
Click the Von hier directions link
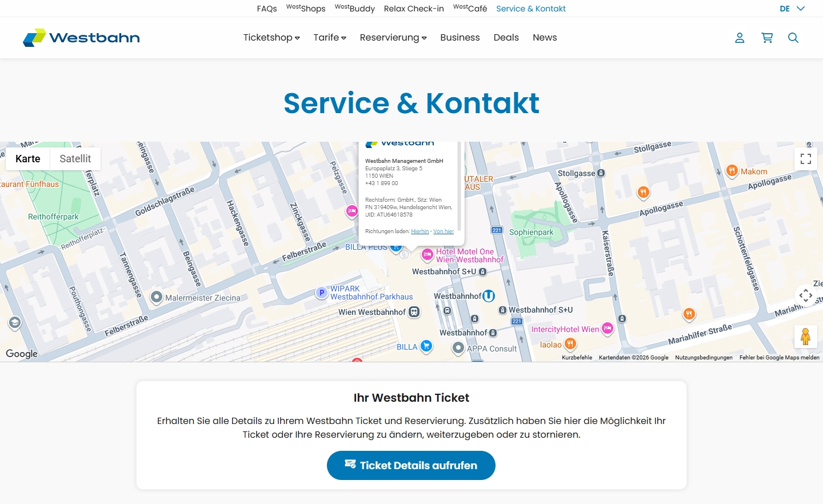tap(444, 231)
